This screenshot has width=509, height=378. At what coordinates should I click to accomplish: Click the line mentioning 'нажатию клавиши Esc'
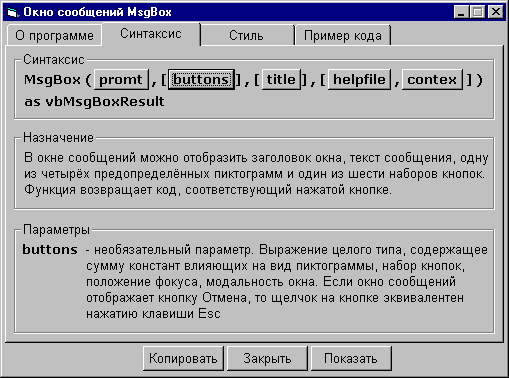pos(153,314)
